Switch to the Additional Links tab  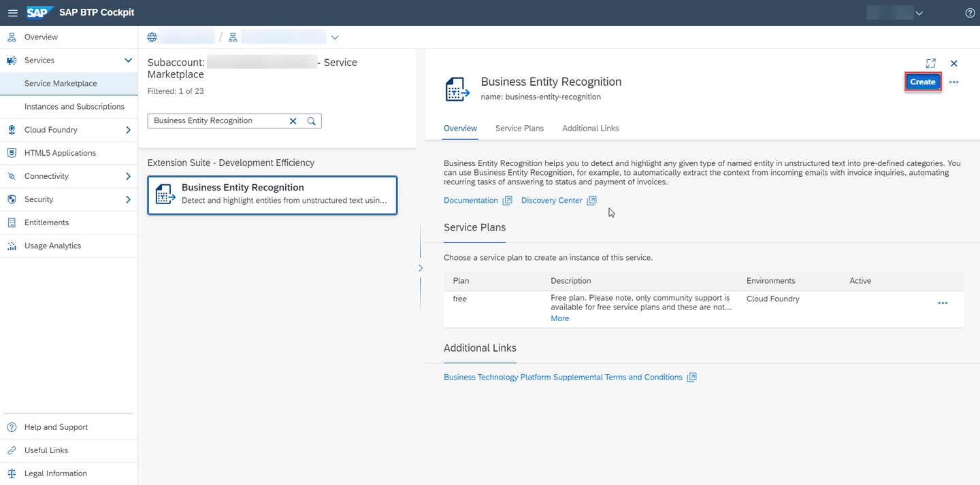590,128
